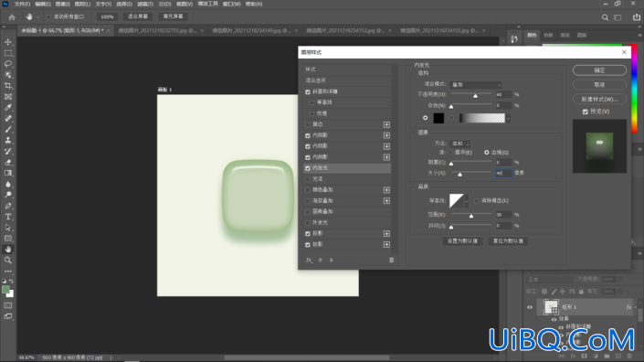Viewport: 644px width, 362px height.
Task: Add another Stroke effect with plus button
Action: 386,124
